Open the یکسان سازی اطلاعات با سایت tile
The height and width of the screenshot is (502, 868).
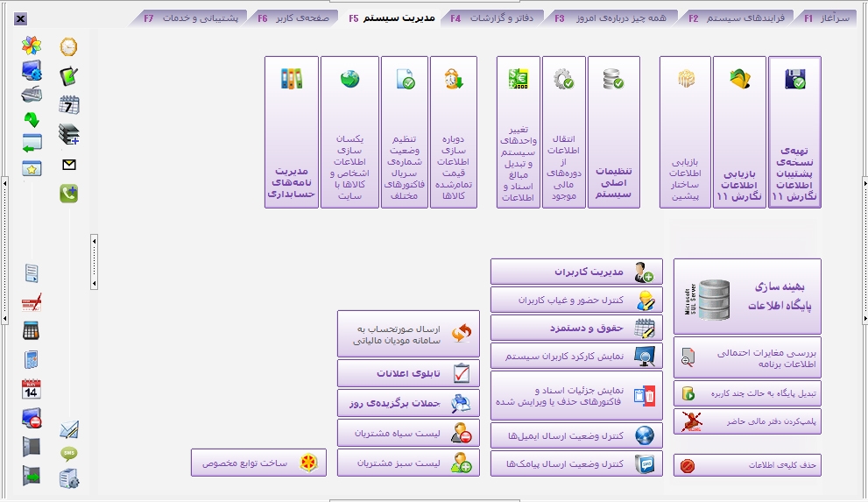pos(349,132)
